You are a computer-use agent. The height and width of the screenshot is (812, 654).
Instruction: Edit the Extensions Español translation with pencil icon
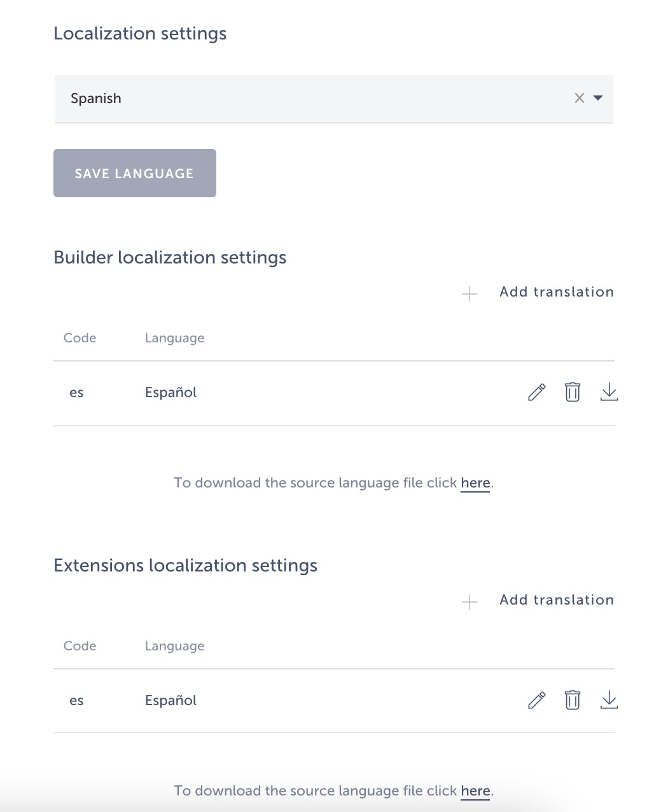536,700
